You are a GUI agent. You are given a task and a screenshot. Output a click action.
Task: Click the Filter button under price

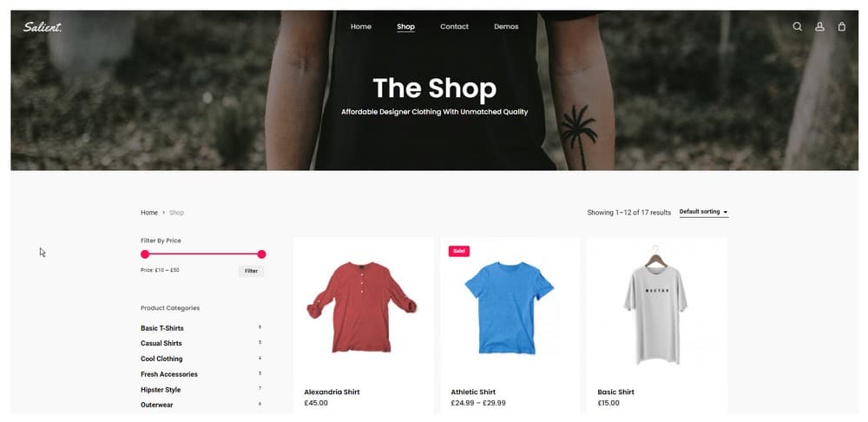pos(252,272)
